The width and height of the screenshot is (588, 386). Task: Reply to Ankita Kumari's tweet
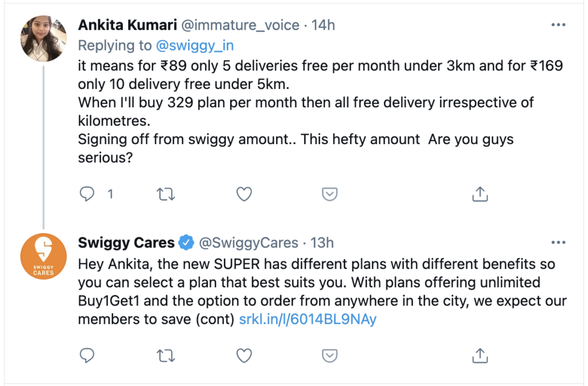[x=87, y=195]
